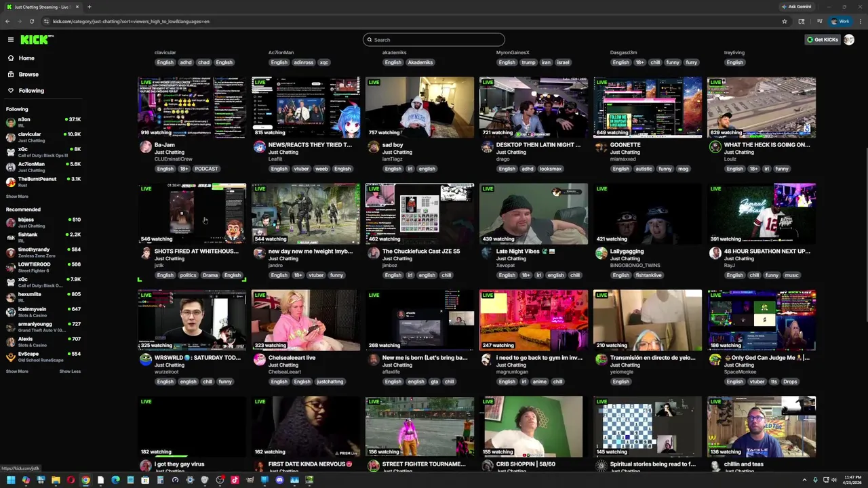Image resolution: width=868 pixels, height=488 pixels.
Task: Open the GOONETTE stream thumbnail
Action: [648, 108]
